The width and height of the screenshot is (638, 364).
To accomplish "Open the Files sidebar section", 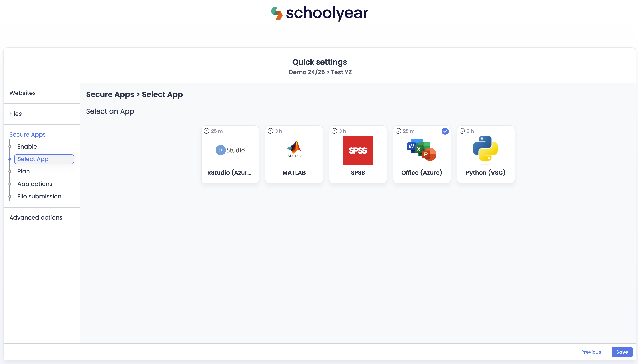I will pos(16,114).
